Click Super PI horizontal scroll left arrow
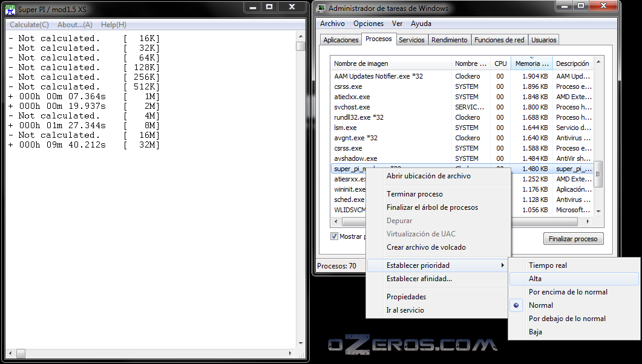 10,353
